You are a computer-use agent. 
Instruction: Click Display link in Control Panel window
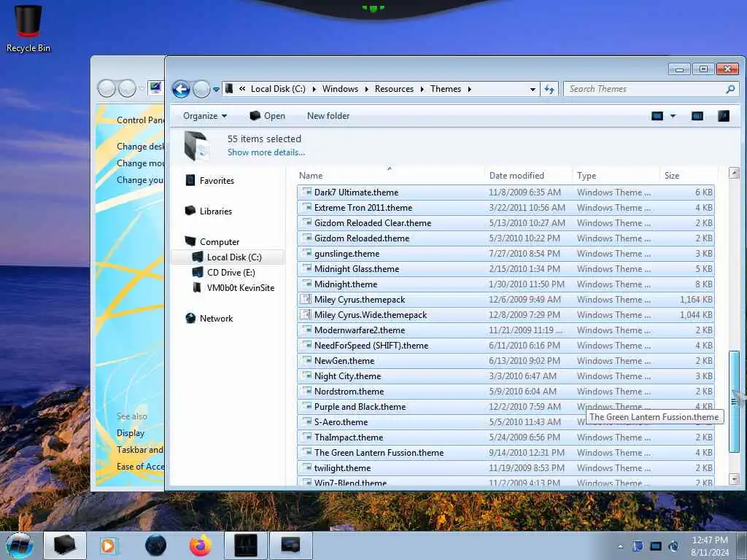tap(131, 433)
